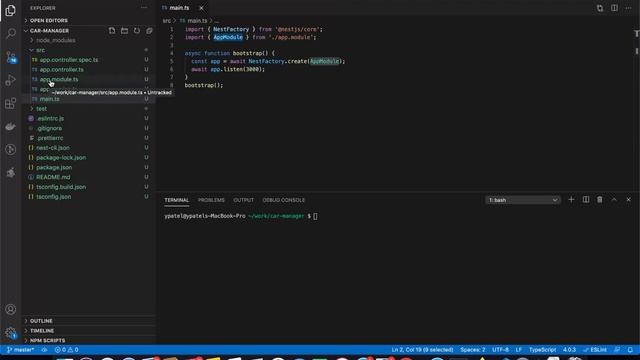Image resolution: width=640 pixels, height=360 pixels.
Task: Open errors and warnings count in status bar
Action: pyautogui.click(x=66, y=350)
